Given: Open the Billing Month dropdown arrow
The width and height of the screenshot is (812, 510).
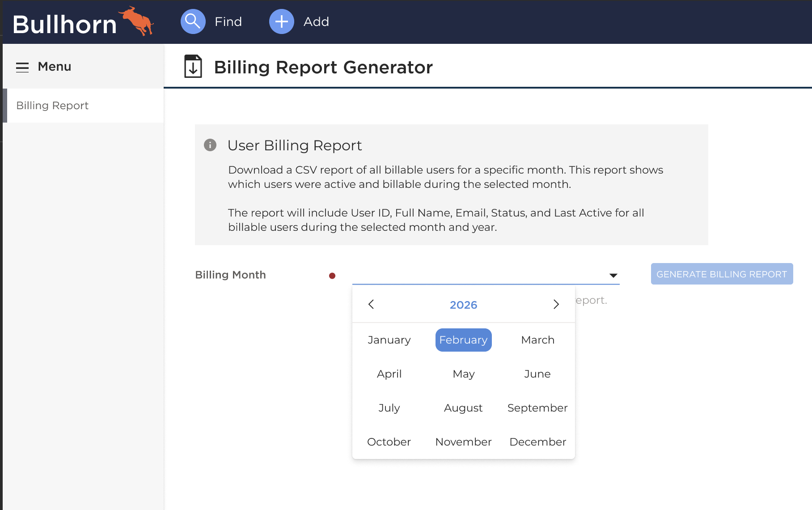Looking at the screenshot, I should [x=613, y=276].
